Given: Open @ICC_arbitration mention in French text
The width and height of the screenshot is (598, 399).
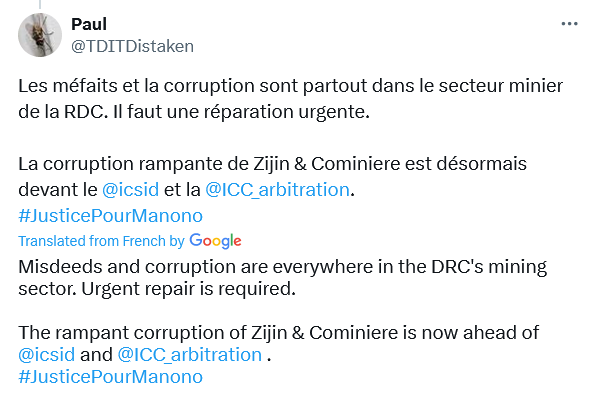Looking at the screenshot, I should [277, 190].
